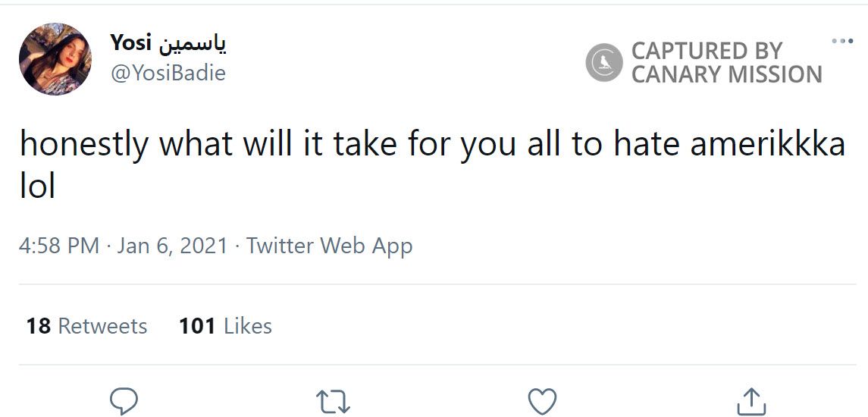The width and height of the screenshot is (868, 417).
Task: Open the 4:58 PM timestamp link
Action: click(x=59, y=246)
